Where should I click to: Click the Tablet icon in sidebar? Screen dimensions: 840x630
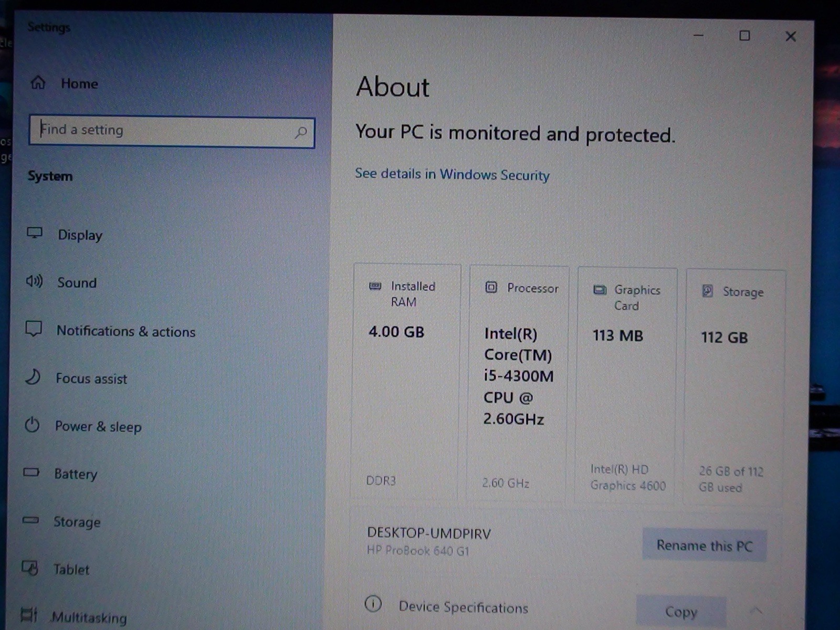click(x=30, y=568)
